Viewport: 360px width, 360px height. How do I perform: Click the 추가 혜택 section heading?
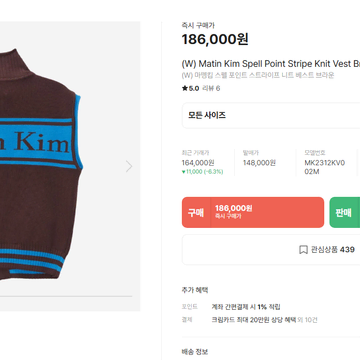click(195, 290)
